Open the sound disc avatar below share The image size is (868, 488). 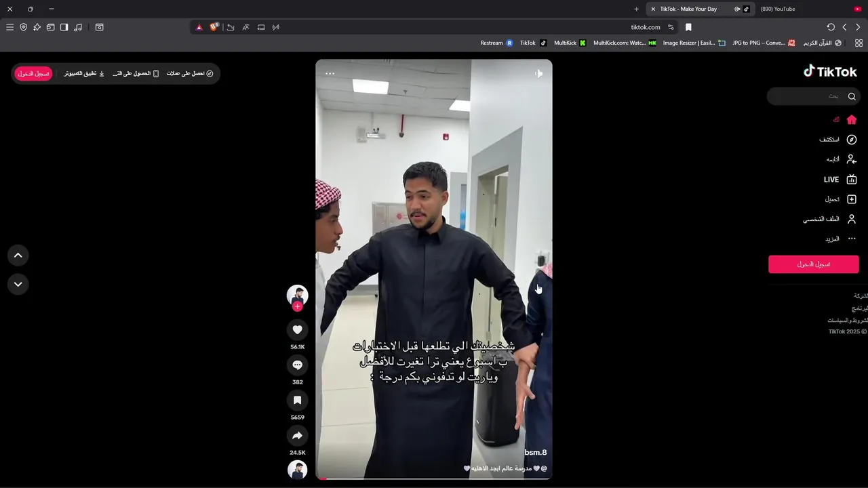pyautogui.click(x=297, y=470)
